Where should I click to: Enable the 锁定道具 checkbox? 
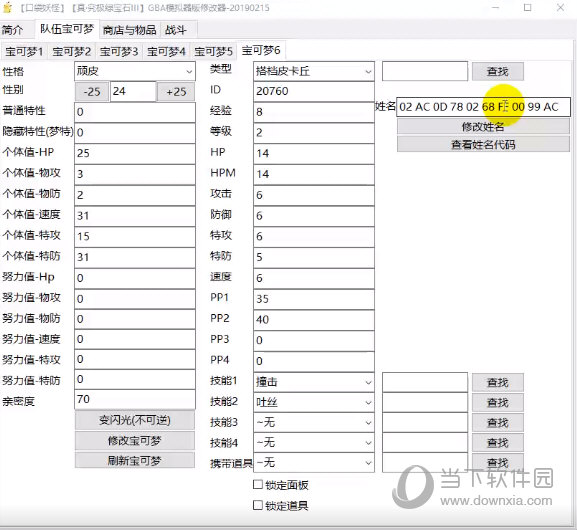(258, 505)
